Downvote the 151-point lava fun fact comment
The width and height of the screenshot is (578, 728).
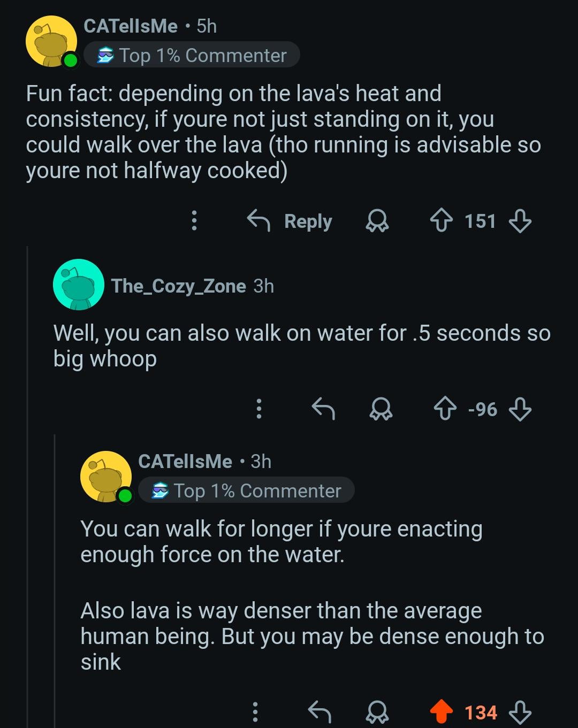(520, 220)
